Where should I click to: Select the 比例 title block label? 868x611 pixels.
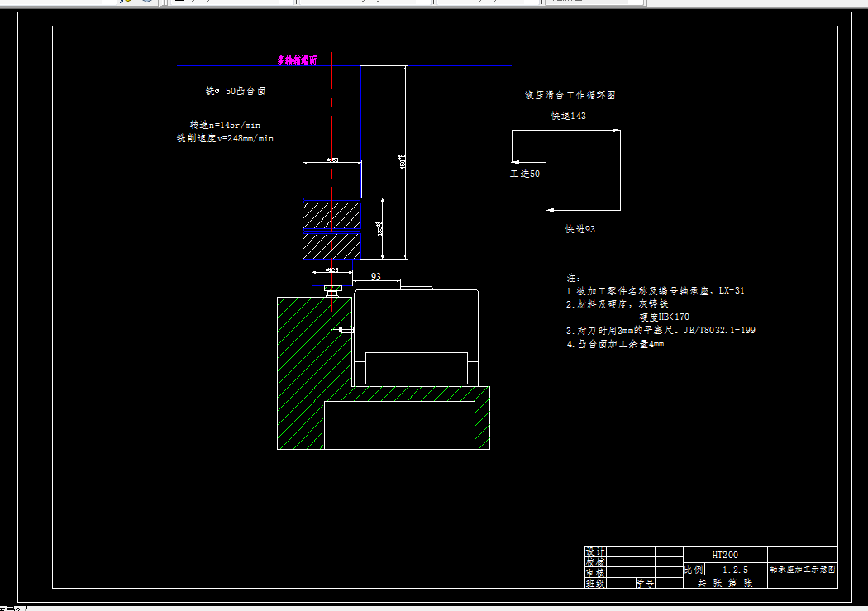pos(694,570)
